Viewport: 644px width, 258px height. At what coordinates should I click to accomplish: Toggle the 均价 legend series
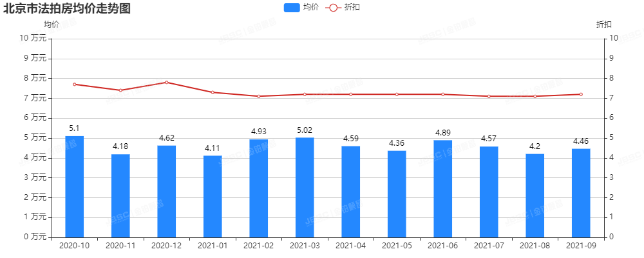(301, 7)
